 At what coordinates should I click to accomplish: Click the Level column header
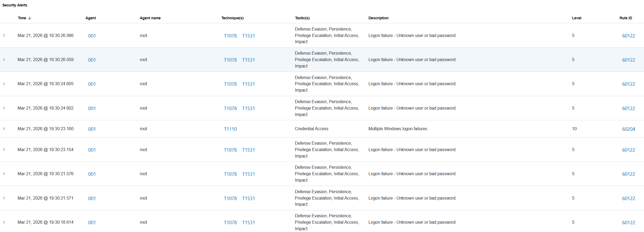[576, 18]
